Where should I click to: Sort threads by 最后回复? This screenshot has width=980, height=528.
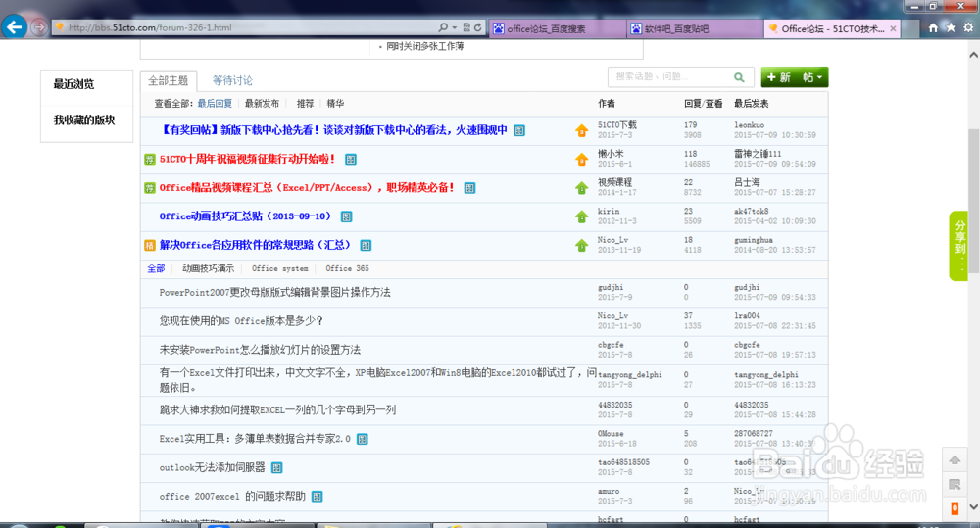coord(215,104)
